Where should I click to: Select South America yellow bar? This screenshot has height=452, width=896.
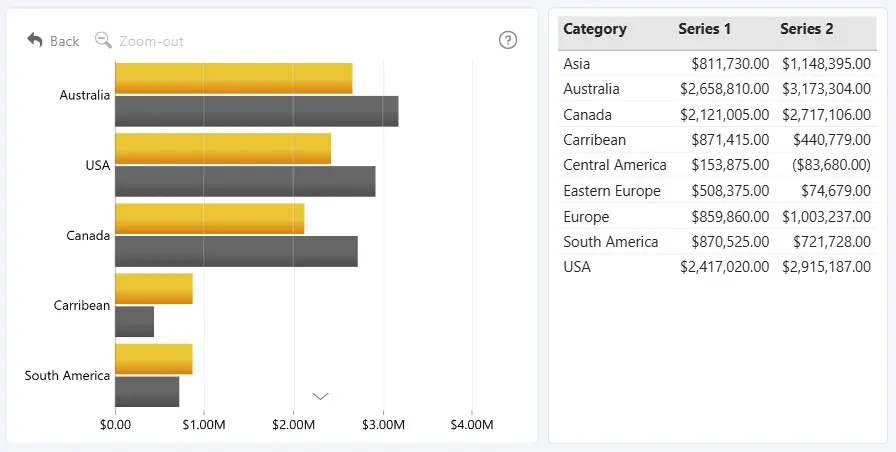[154, 359]
